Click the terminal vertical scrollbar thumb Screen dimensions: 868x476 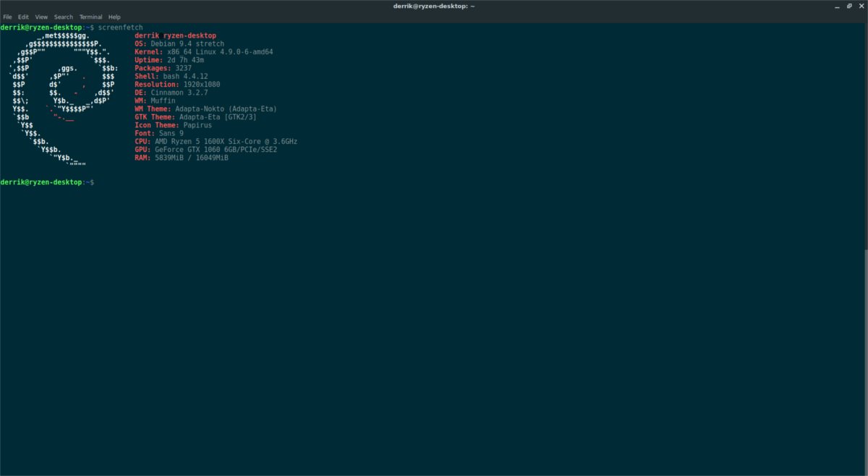pos(865,362)
